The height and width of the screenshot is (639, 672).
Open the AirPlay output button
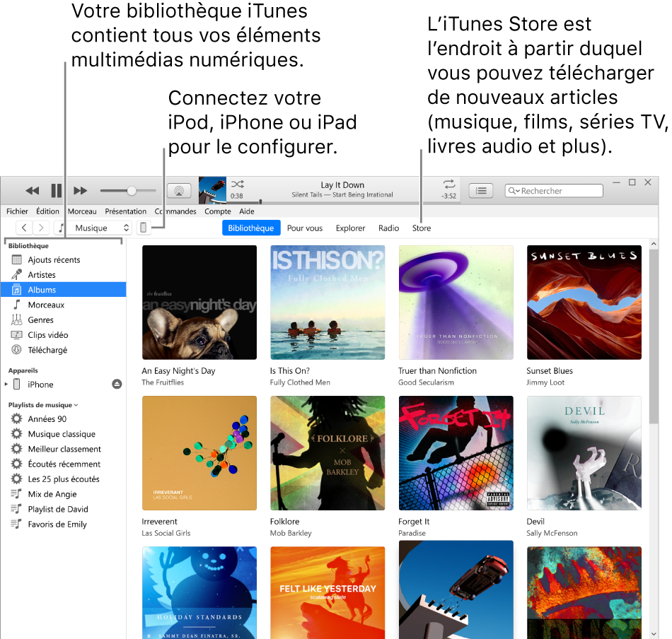click(x=179, y=191)
